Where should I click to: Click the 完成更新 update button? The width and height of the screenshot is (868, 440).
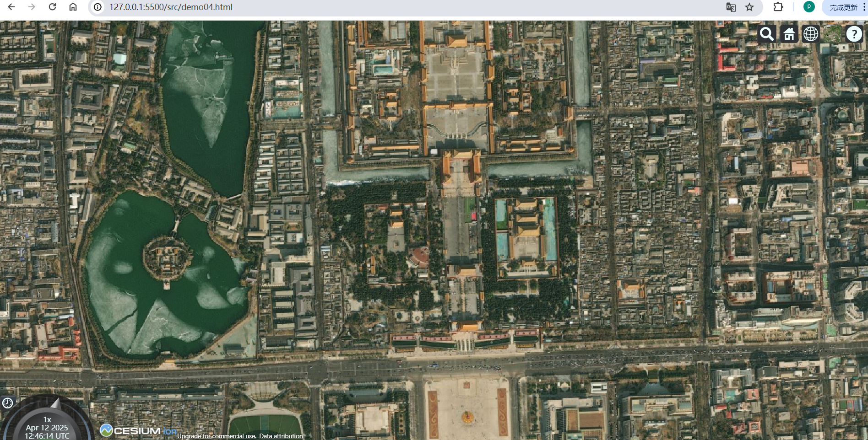pyautogui.click(x=843, y=7)
